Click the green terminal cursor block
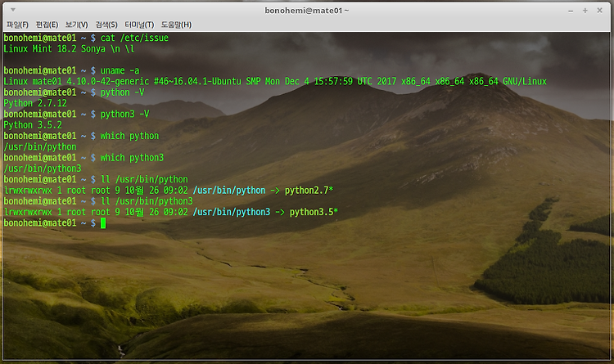614x364 pixels. (x=103, y=223)
